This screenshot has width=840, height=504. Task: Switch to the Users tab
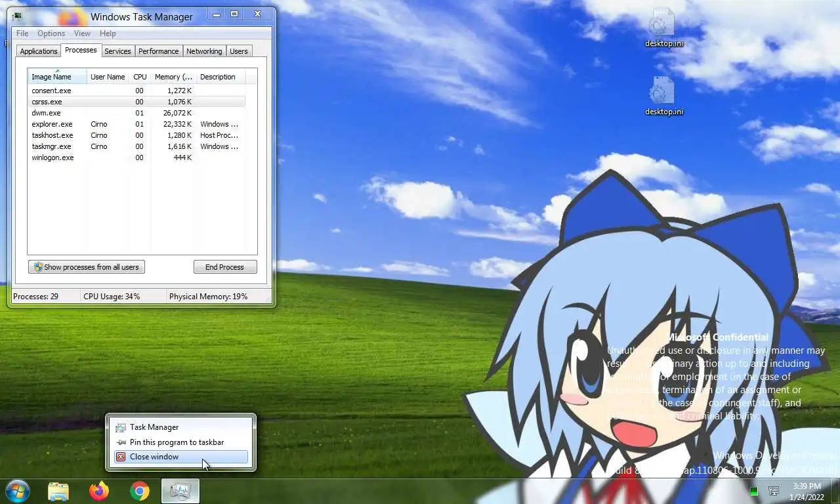(239, 51)
